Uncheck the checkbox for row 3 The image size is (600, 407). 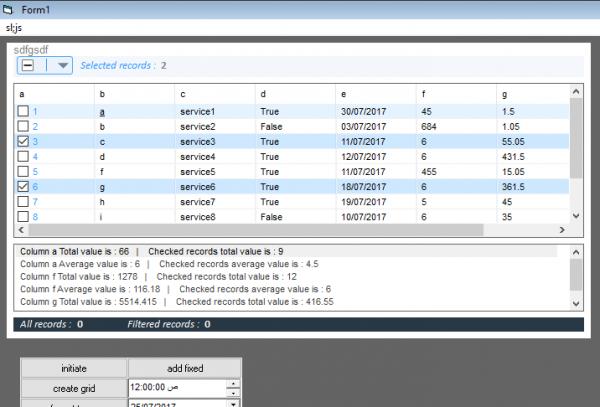[23, 141]
